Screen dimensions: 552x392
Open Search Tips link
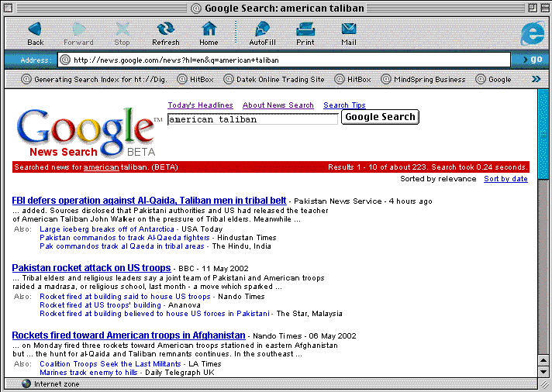coord(344,105)
